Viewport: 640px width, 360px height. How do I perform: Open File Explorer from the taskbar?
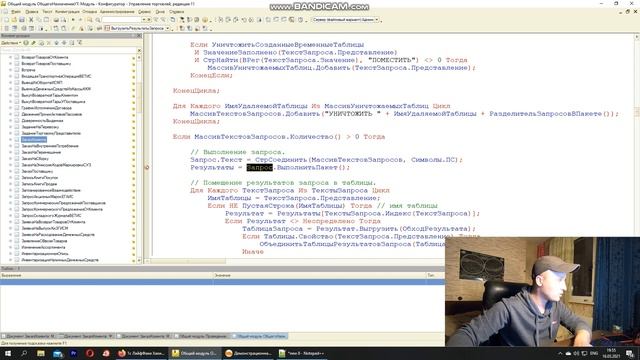pyautogui.click(x=41, y=353)
